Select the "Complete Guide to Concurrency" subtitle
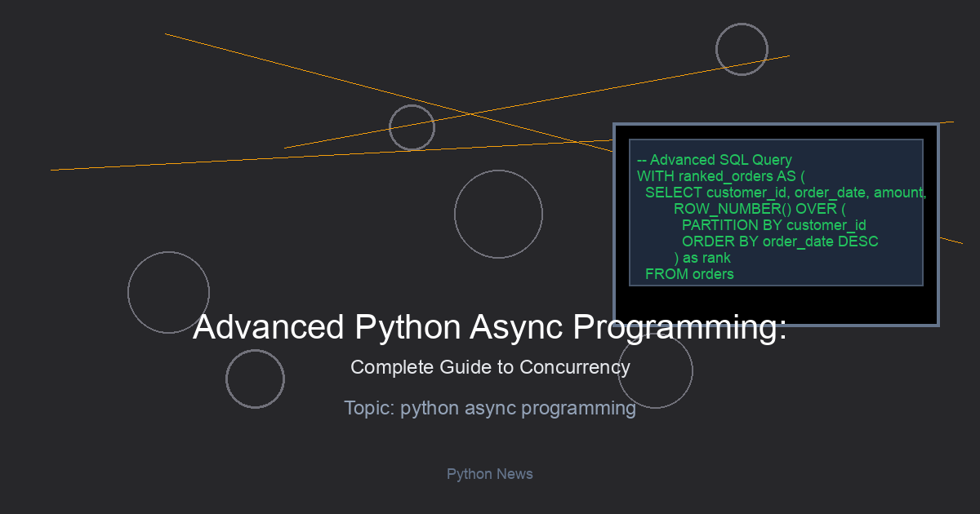Viewport: 980px width, 514px height. pyautogui.click(x=490, y=367)
